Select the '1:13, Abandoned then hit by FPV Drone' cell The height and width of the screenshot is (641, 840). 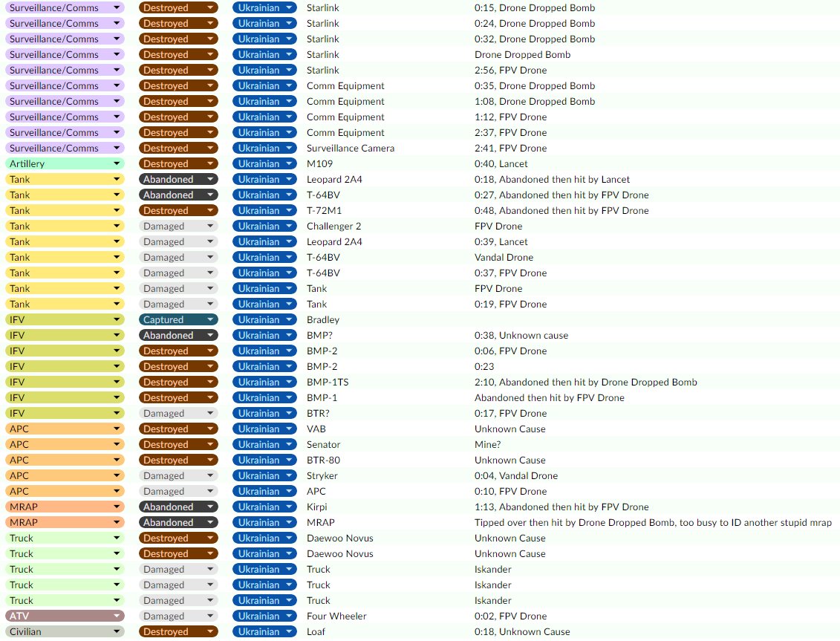561,507
